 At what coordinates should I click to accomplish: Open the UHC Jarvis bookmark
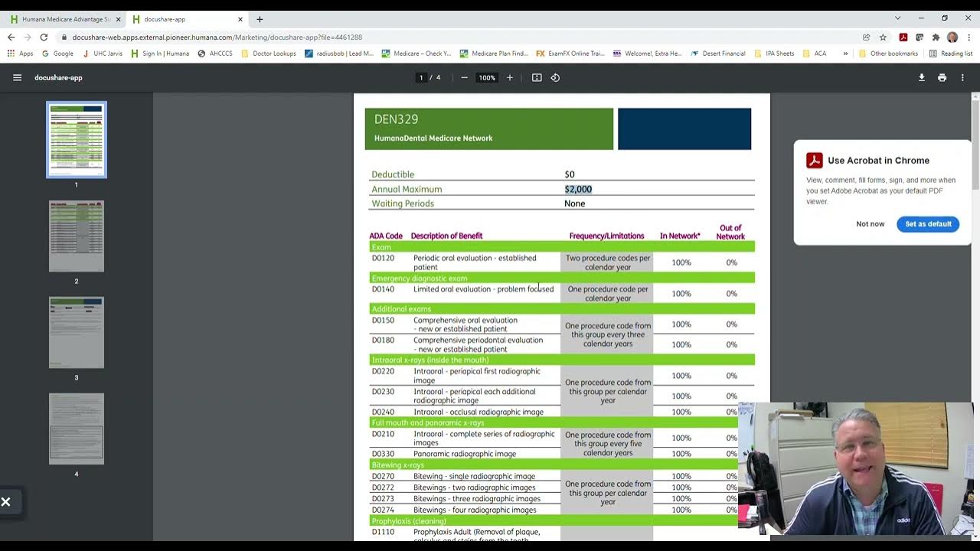click(102, 54)
